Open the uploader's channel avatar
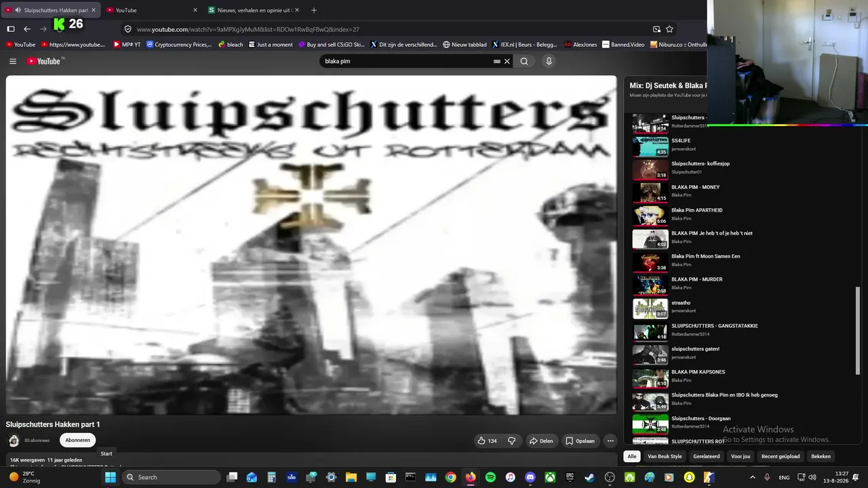The image size is (868, 488). pyautogui.click(x=14, y=441)
